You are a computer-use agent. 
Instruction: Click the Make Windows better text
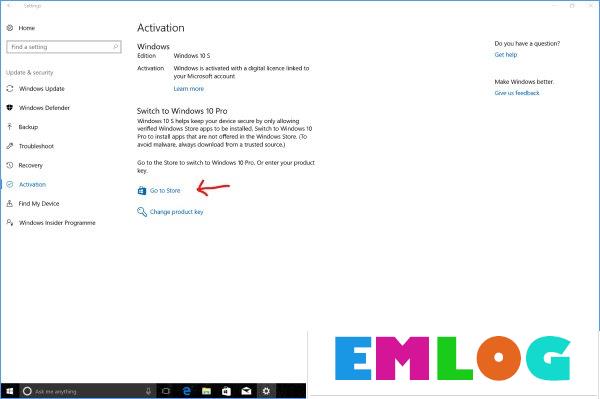[524, 81]
